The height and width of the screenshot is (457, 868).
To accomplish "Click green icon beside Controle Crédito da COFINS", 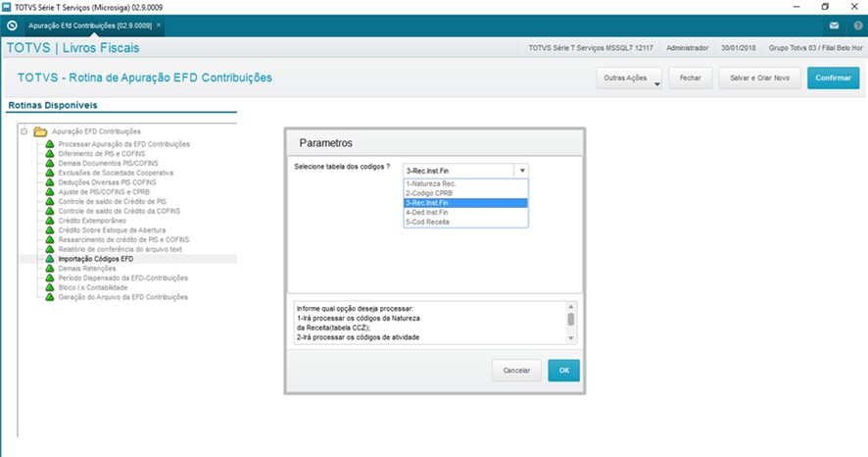I will (x=50, y=211).
